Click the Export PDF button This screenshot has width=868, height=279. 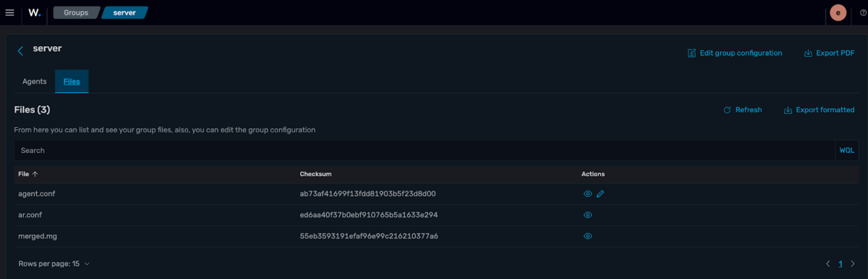pos(829,53)
